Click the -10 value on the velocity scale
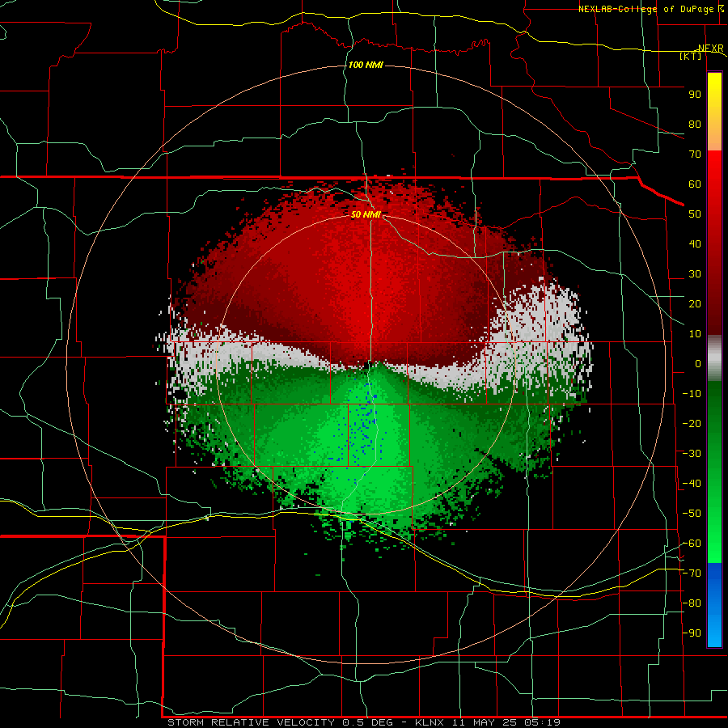Viewport: 728px width, 728px height. [692, 394]
